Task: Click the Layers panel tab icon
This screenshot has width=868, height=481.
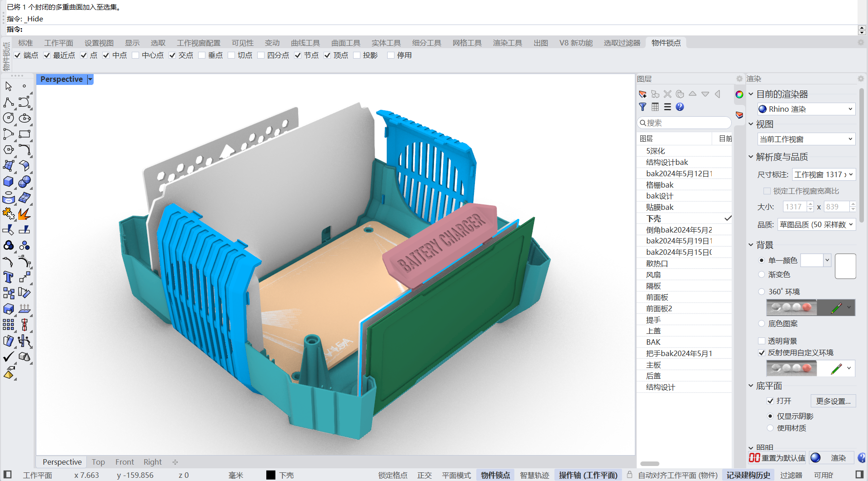Action: point(739,114)
